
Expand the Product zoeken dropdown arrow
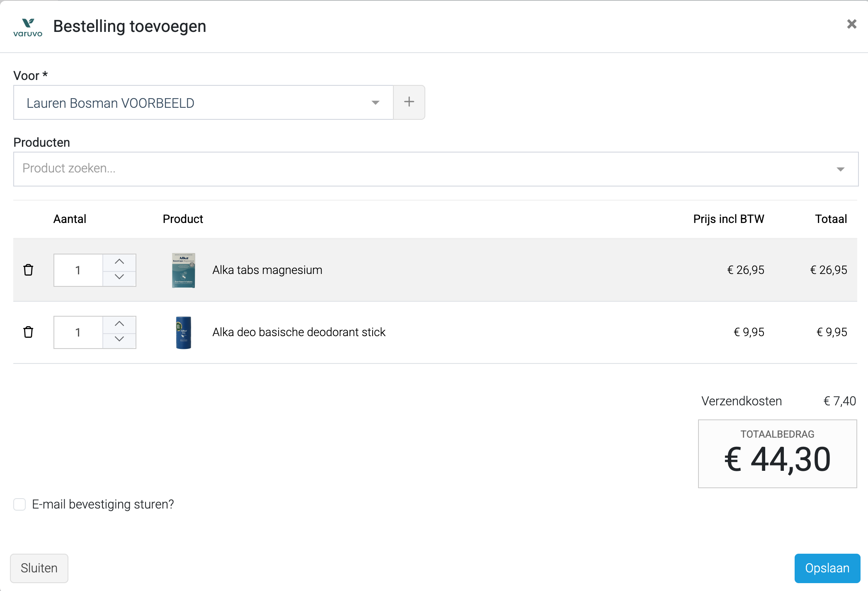click(x=840, y=169)
